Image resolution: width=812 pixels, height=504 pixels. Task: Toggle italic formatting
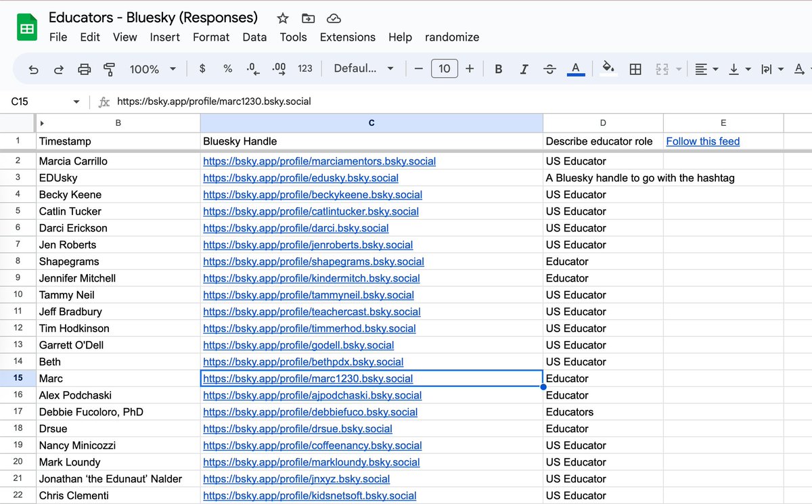pos(524,68)
